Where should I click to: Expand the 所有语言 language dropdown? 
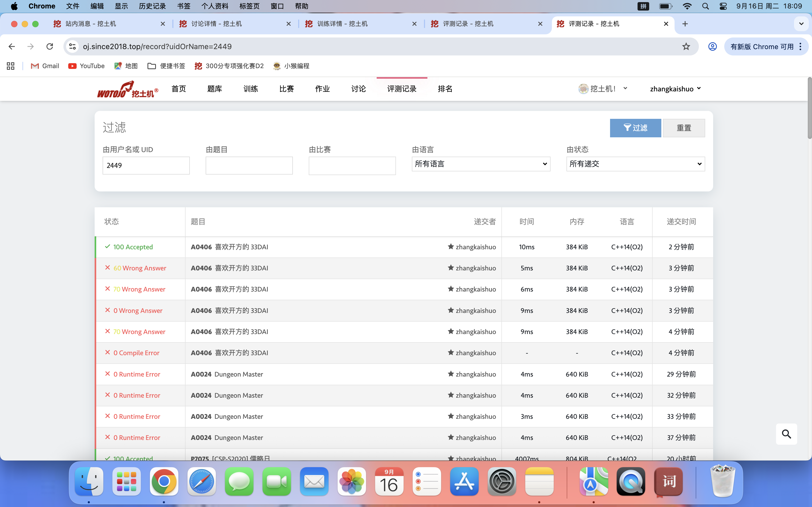coord(481,164)
